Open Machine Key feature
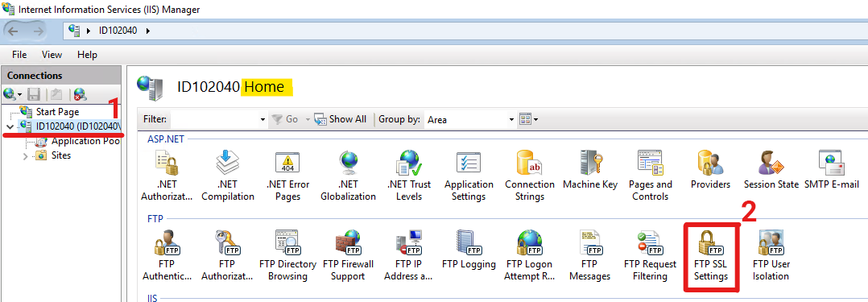This screenshot has width=868, height=302. 590,170
